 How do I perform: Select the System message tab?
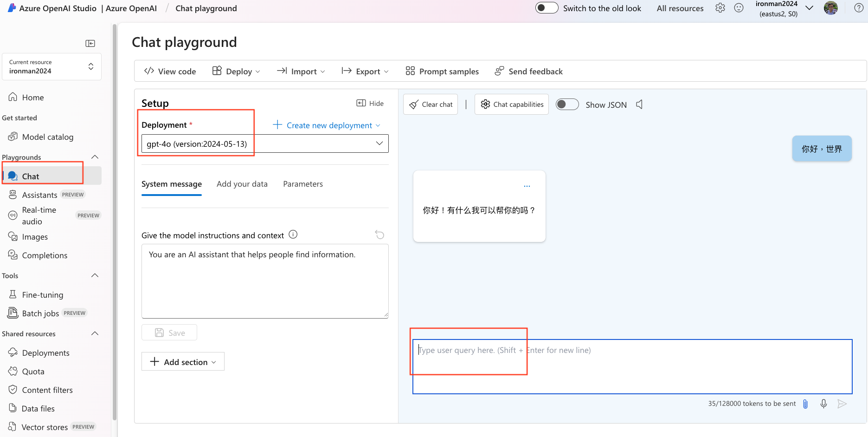172,184
